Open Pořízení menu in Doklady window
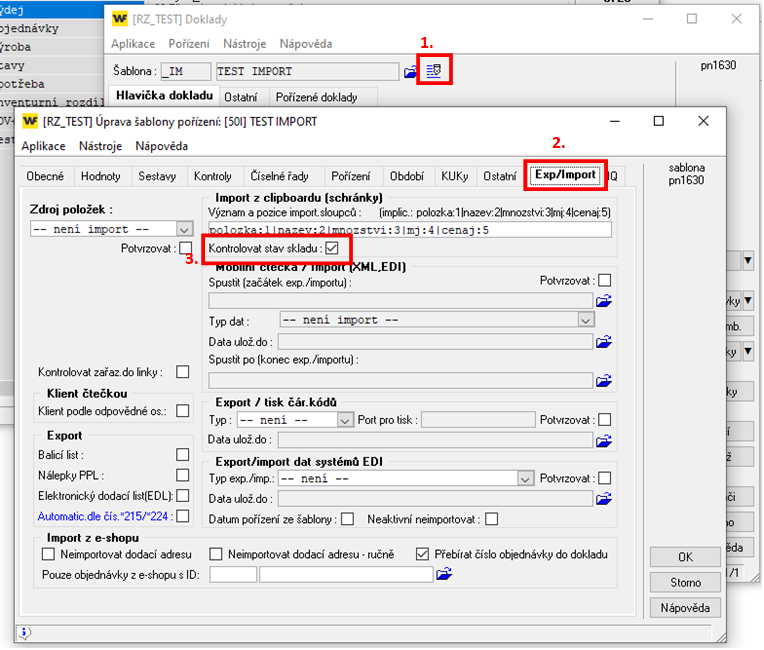This screenshot has height=650, width=764. [189, 44]
